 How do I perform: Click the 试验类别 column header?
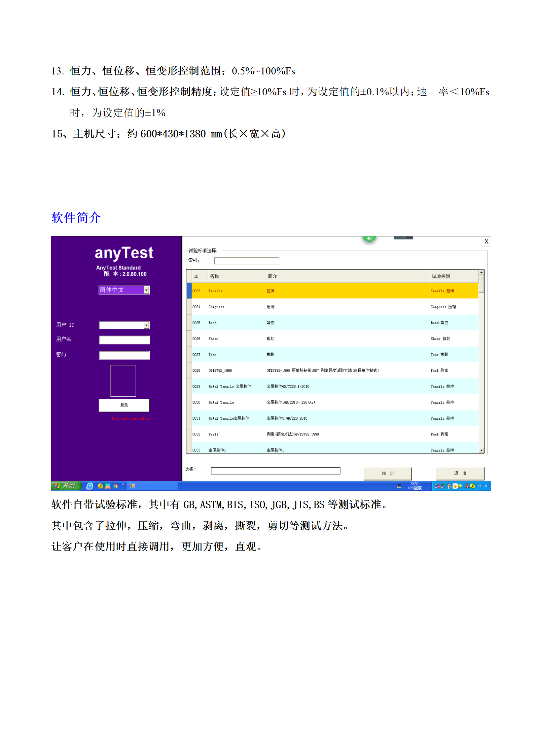coord(453,276)
